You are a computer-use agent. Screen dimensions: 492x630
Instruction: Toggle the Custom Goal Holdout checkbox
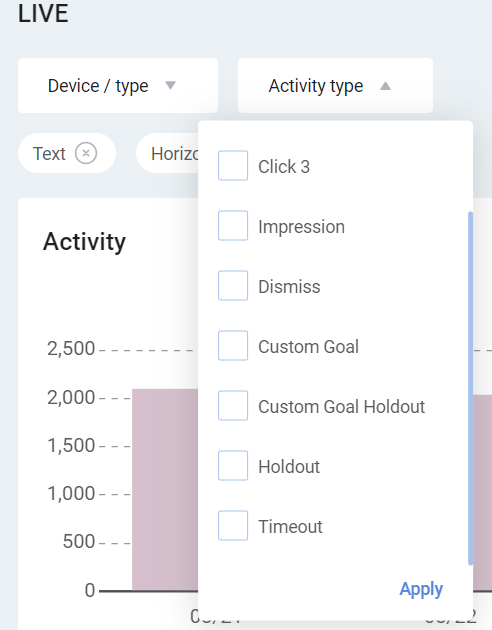pos(233,405)
